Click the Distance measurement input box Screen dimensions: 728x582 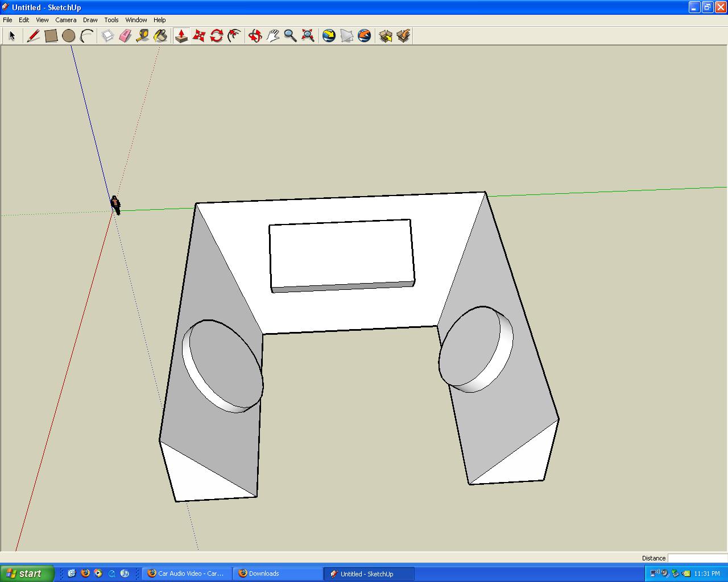697,558
